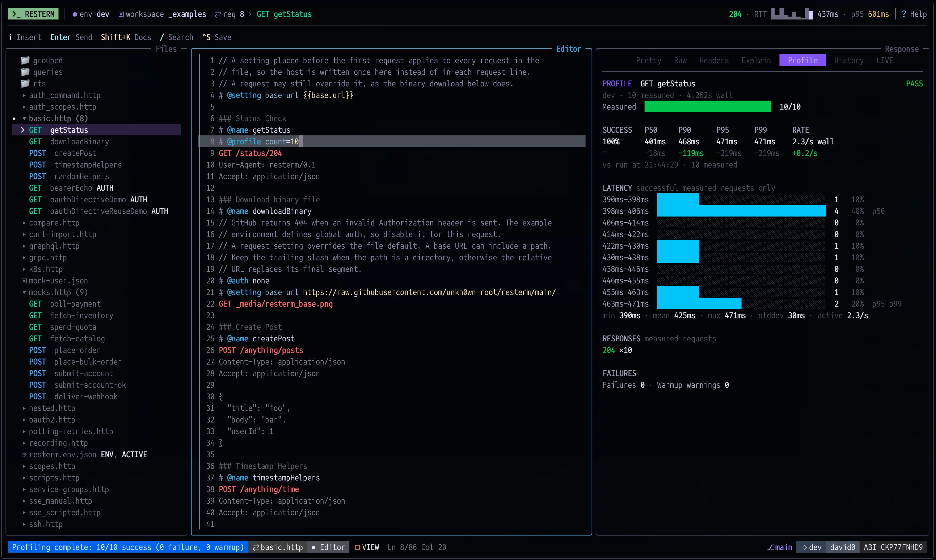Click editor line 26 POST /anything/posts
This screenshot has width=936, height=560.
(x=261, y=350)
